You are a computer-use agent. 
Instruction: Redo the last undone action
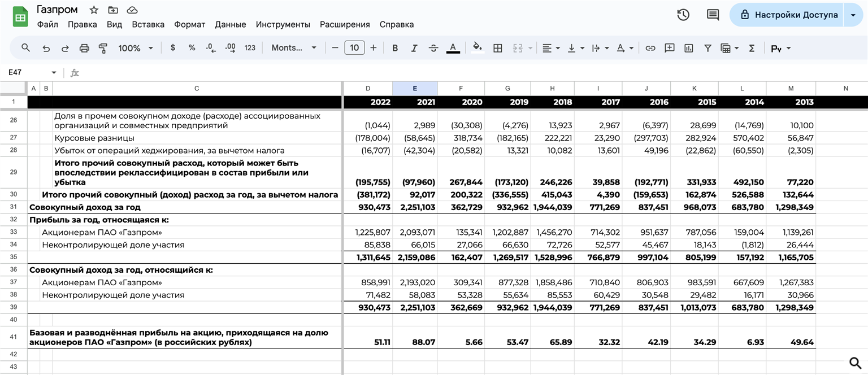[65, 48]
